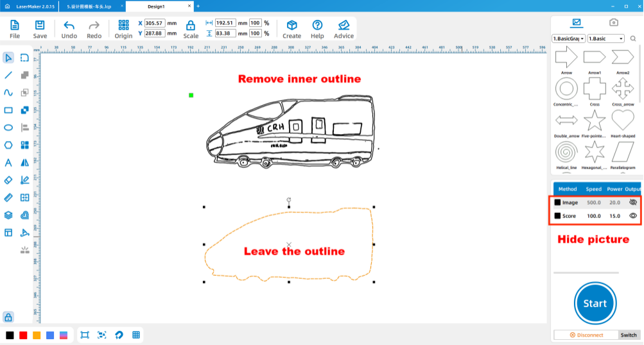The width and height of the screenshot is (644, 345).
Task: Insert the Heart-shaped shape thumbnail
Action: pyautogui.click(x=623, y=121)
